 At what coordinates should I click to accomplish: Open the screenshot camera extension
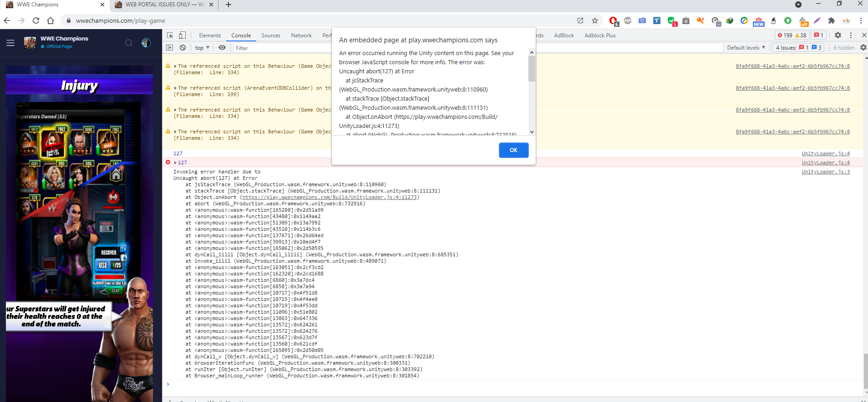tap(642, 20)
